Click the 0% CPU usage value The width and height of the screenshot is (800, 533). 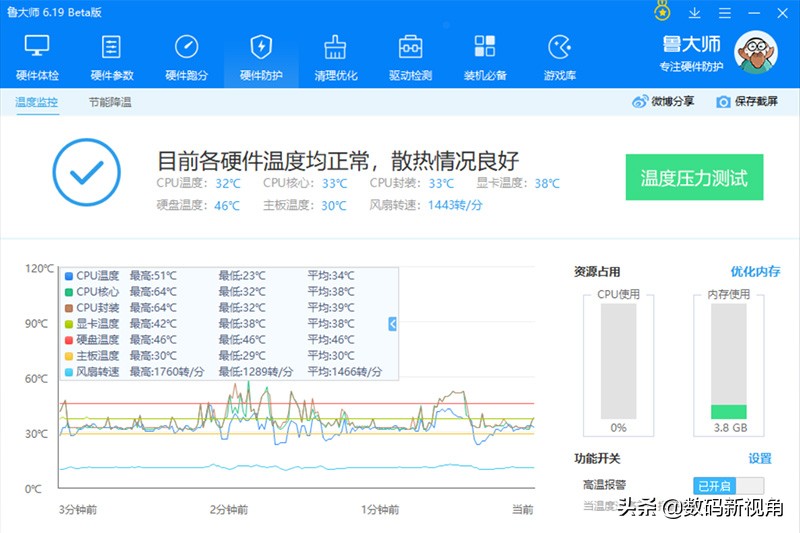point(618,428)
